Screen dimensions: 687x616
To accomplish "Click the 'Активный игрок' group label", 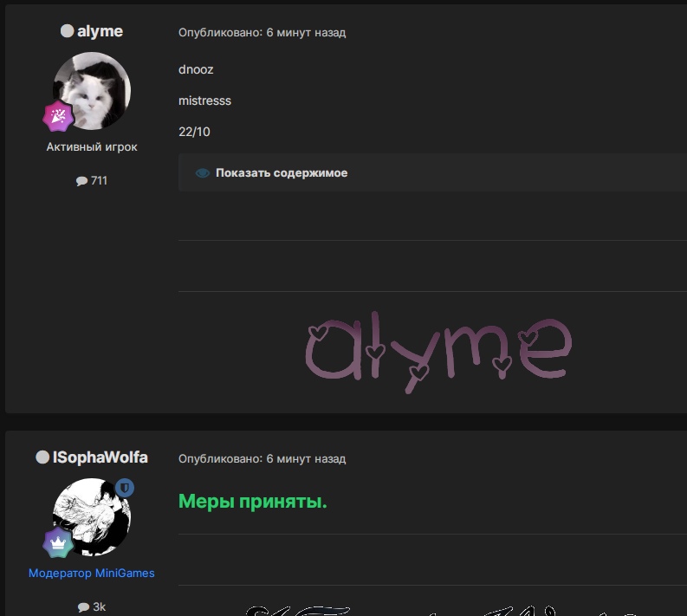I will tap(92, 147).
